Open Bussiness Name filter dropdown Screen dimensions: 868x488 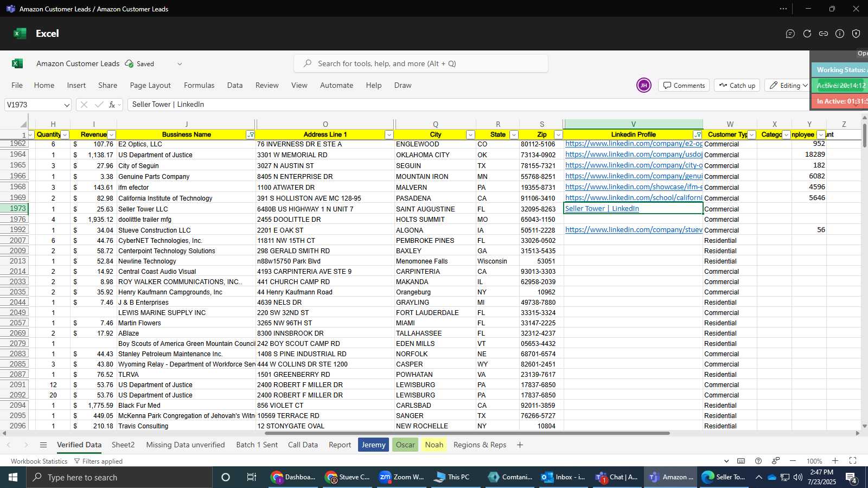pyautogui.click(x=251, y=135)
